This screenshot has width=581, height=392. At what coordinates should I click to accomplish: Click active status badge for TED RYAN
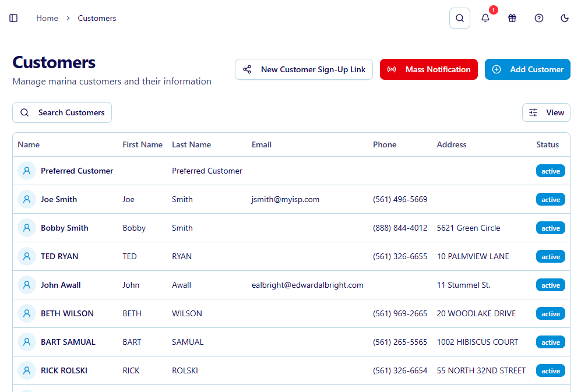(550, 257)
